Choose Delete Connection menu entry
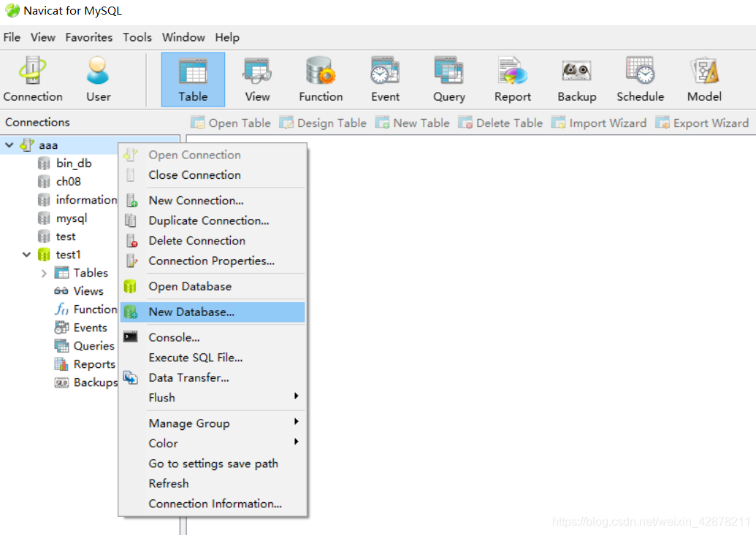Image resolution: width=756 pixels, height=535 pixels. pyautogui.click(x=213, y=241)
